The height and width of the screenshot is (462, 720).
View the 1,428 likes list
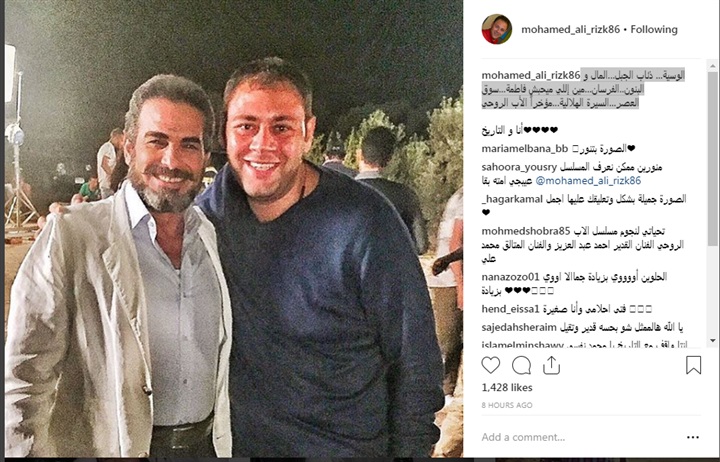coord(507,388)
